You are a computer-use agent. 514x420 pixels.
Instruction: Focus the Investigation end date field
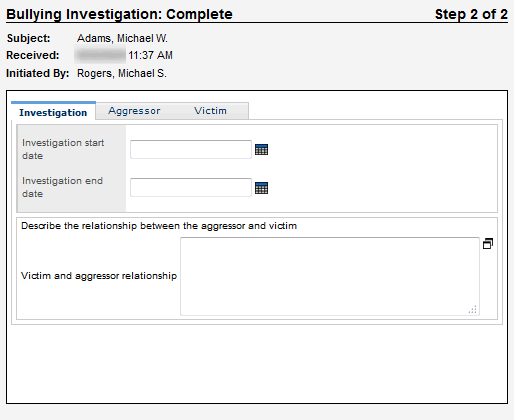(x=191, y=187)
